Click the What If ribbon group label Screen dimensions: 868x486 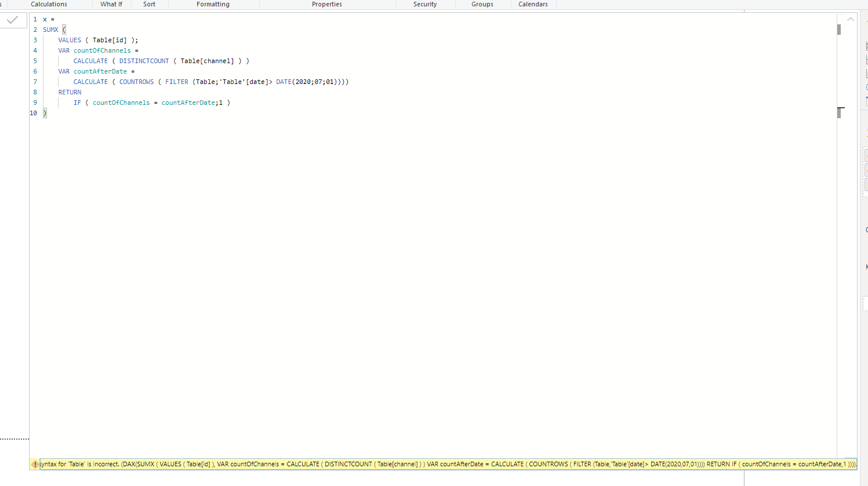(111, 4)
